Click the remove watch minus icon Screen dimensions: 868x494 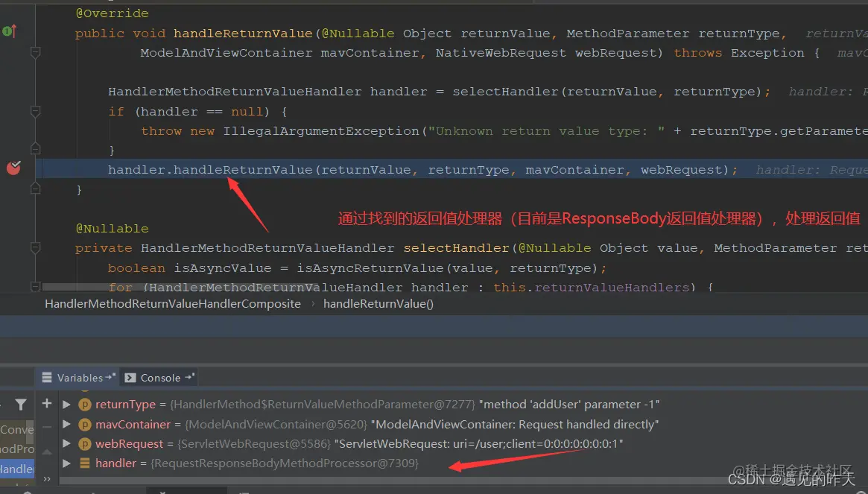click(47, 427)
